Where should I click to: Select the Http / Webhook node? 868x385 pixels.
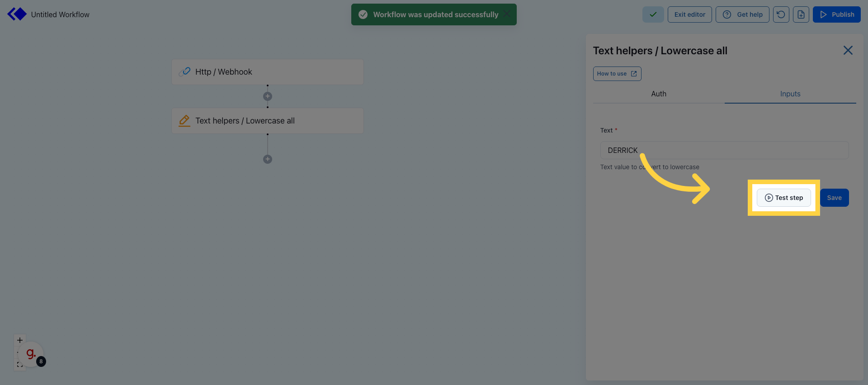point(267,72)
